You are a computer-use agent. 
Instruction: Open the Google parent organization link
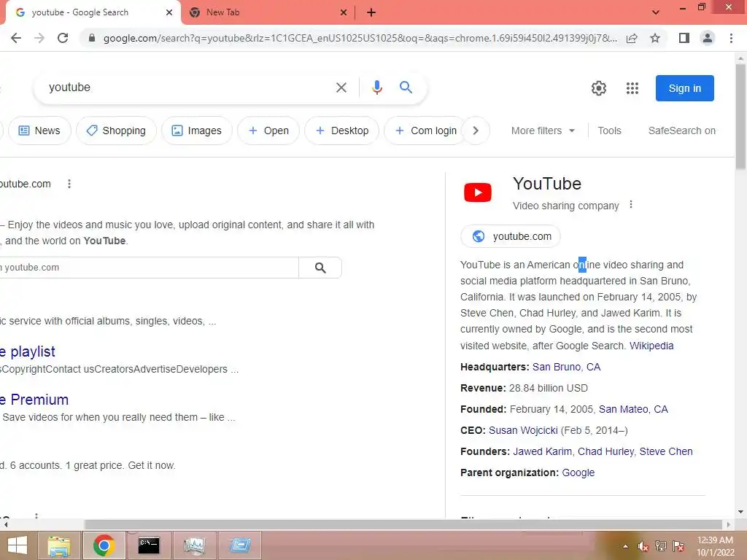coord(578,472)
